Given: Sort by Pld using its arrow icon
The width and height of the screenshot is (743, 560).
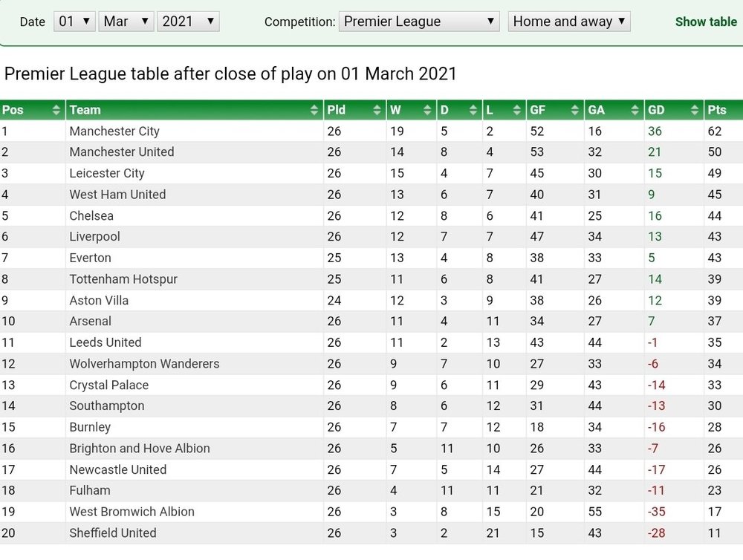Looking at the screenshot, I should click(377, 110).
